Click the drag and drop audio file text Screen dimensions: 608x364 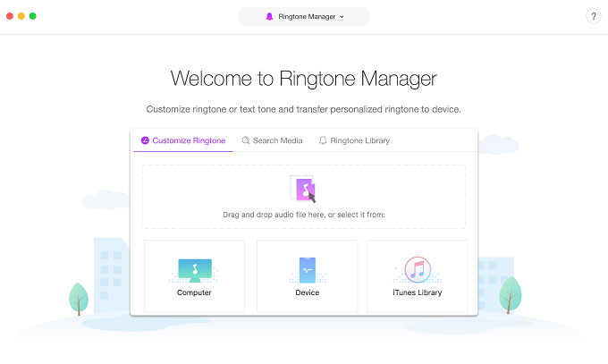304,215
